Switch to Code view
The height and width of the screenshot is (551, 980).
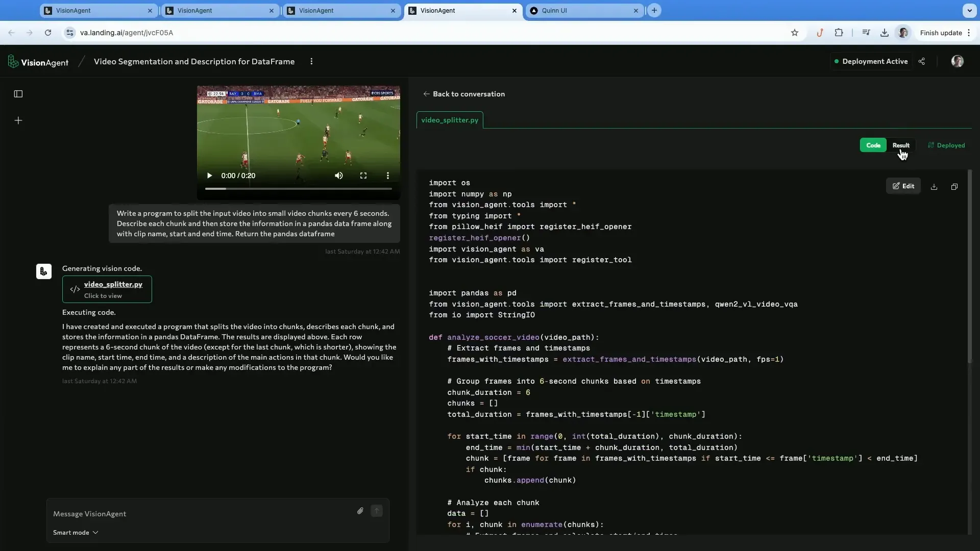tap(873, 145)
